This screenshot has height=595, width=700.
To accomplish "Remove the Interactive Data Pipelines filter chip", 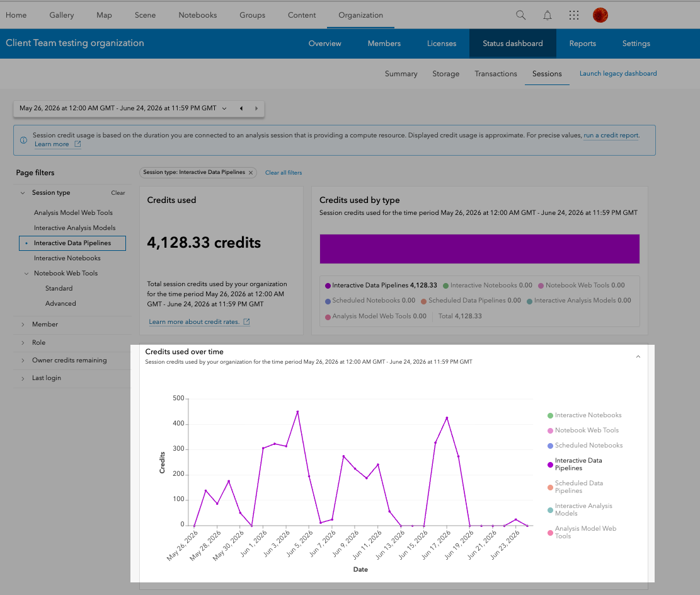I will (x=251, y=173).
